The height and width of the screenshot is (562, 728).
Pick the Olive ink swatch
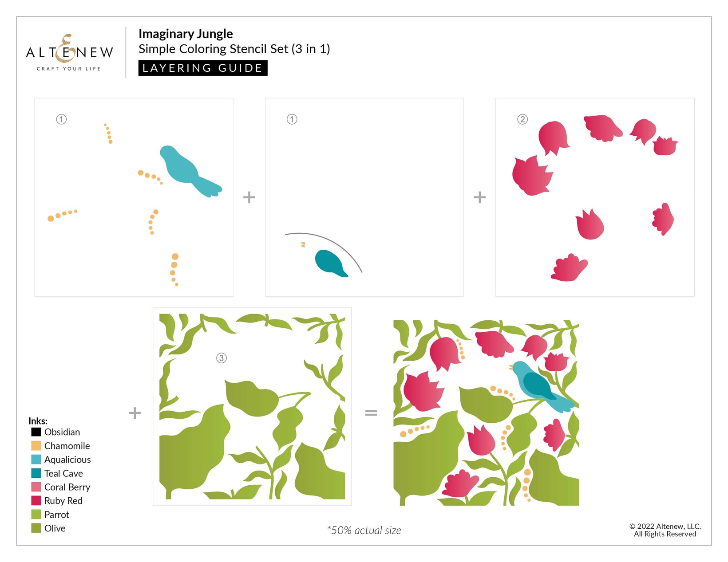pos(36,528)
